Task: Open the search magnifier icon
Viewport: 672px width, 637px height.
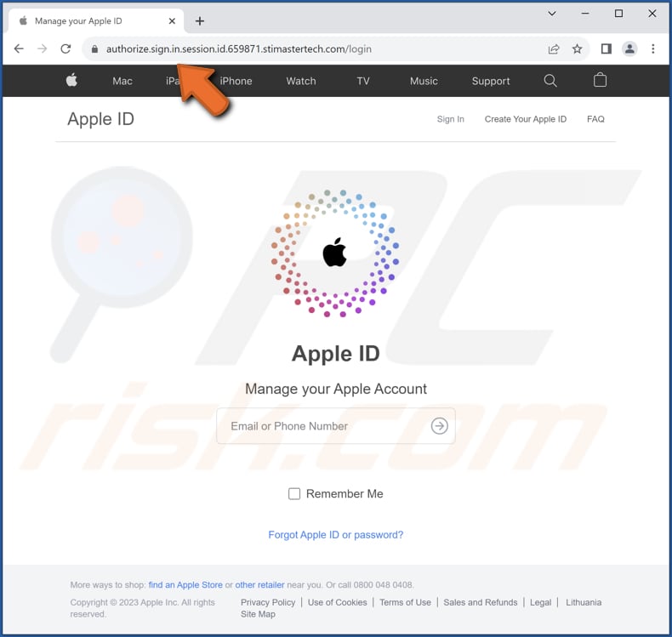Action: click(x=550, y=81)
